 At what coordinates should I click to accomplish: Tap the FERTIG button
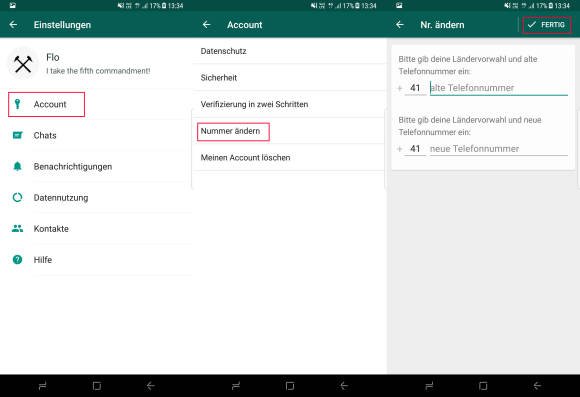point(547,25)
